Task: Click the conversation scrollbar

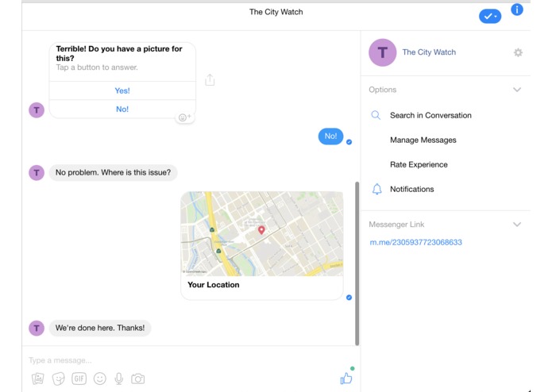Action: pos(357,263)
